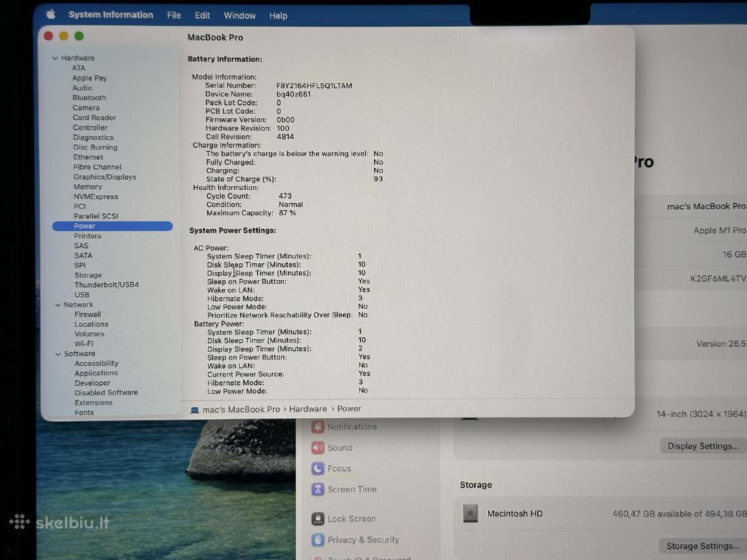Open the System Information menu
Screen dimensions: 747x560
click(x=111, y=15)
